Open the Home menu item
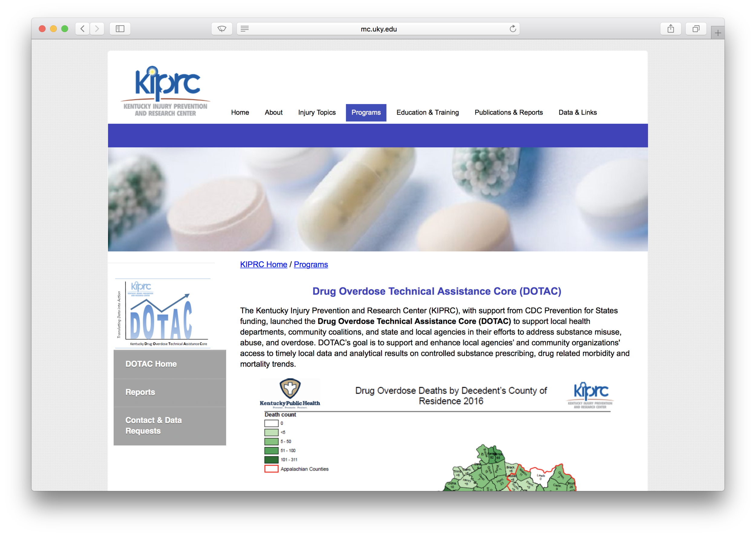 (240, 112)
